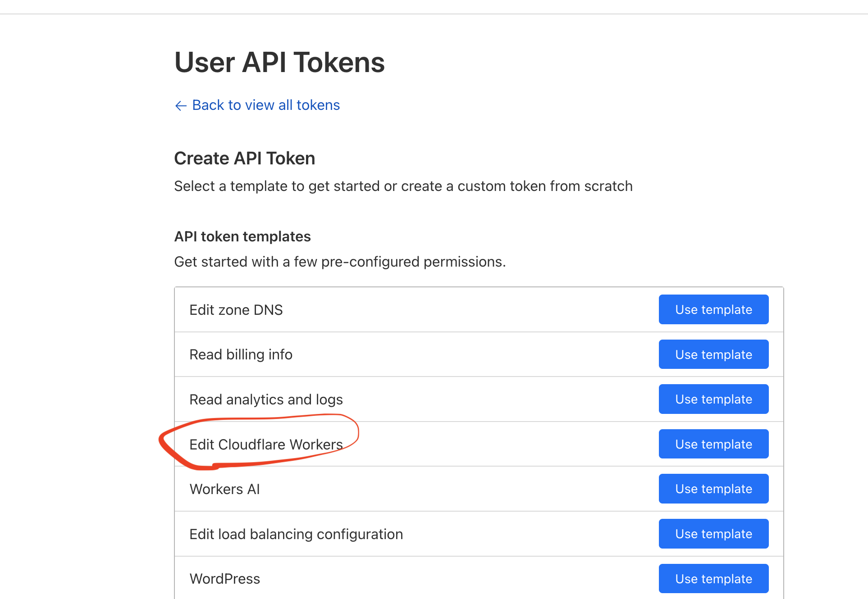The image size is (868, 599).
Task: Click the pre-configured permissions description text
Action: (340, 262)
